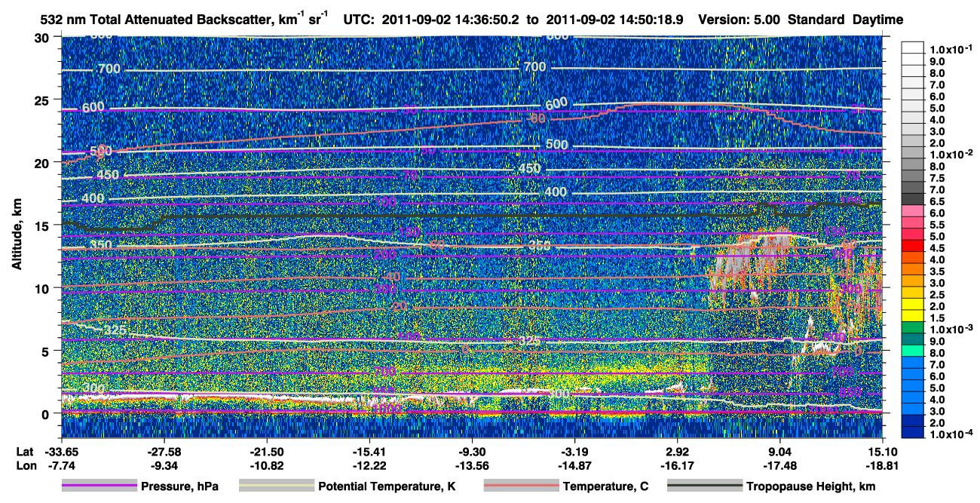This screenshot has height=503, width=980.
Task: Click the longitude value -17.48
Action: 780,465
